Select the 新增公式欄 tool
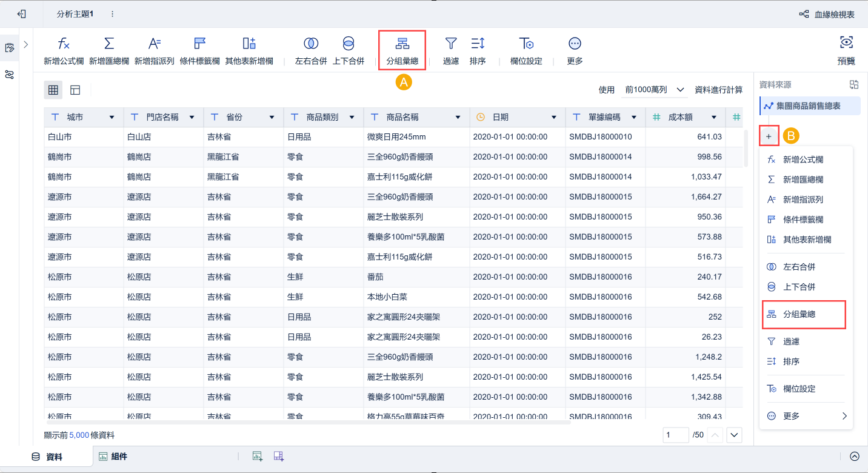This screenshot has width=868, height=473. [x=63, y=50]
